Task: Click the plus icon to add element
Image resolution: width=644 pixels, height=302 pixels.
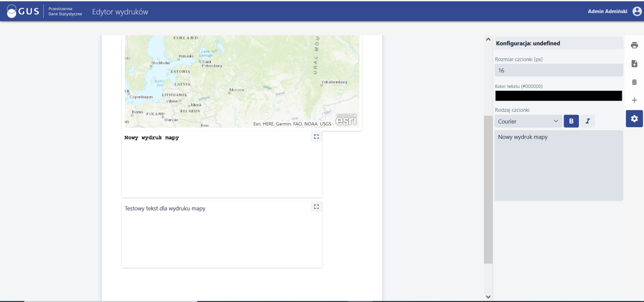Action: [x=634, y=101]
